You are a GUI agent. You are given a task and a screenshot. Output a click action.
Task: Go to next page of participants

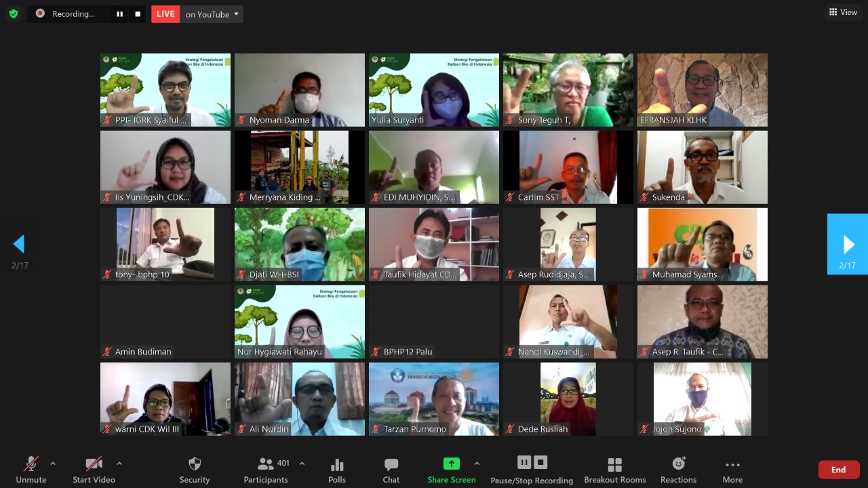(848, 244)
